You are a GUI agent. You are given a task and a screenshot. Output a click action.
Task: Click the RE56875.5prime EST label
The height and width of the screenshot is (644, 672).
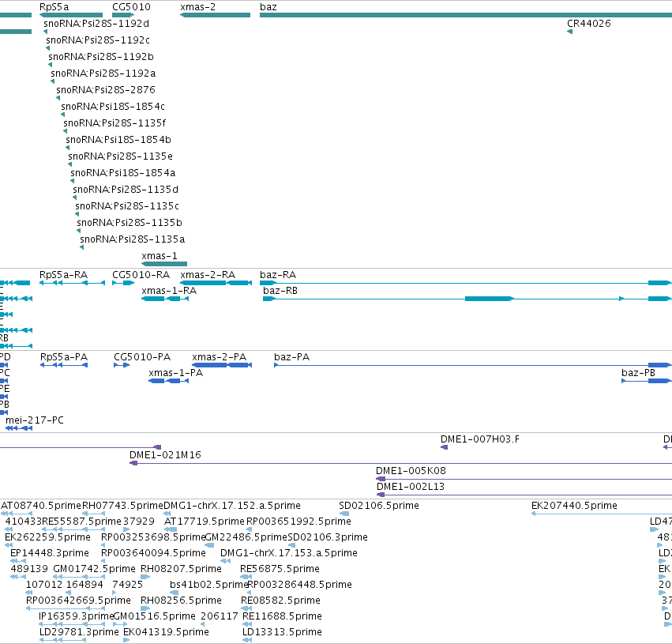[280, 569]
